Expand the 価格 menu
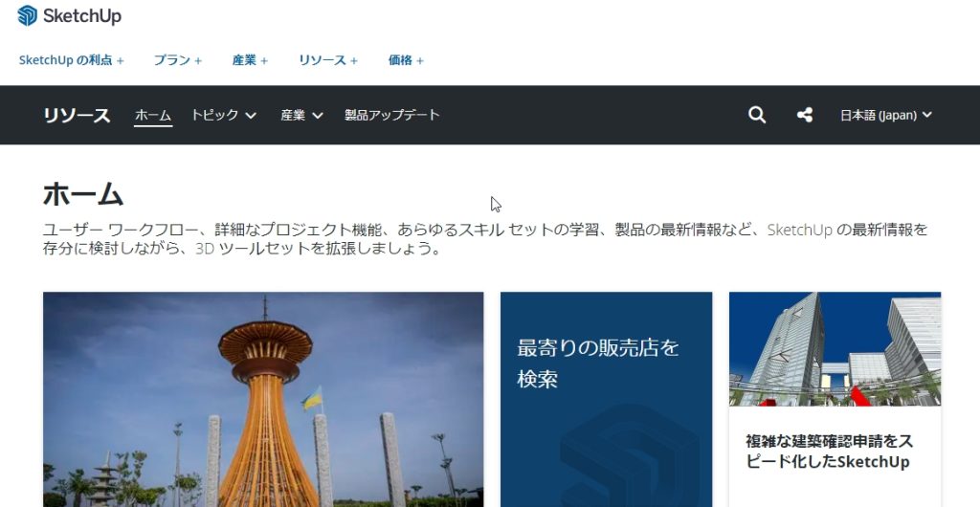This screenshot has height=507, width=980. point(406,60)
